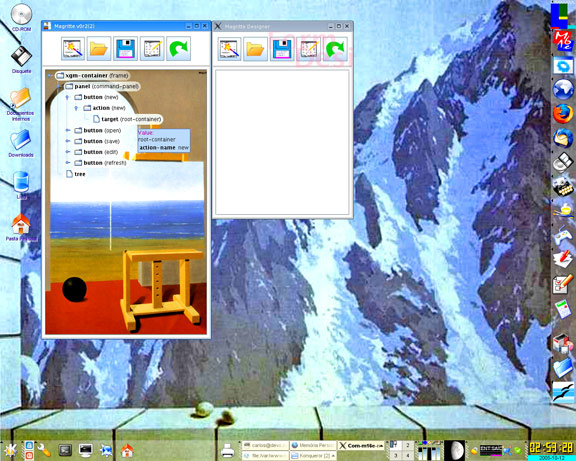Switch to virtual desktop 2 in pager

[x=408, y=445]
